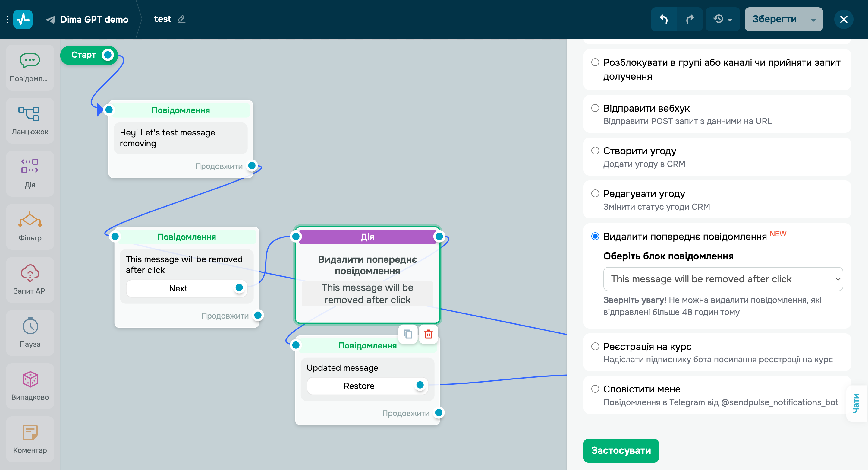Add a Comment (Коментар) block from sidebar
The height and width of the screenshot is (470, 868).
tap(30, 439)
